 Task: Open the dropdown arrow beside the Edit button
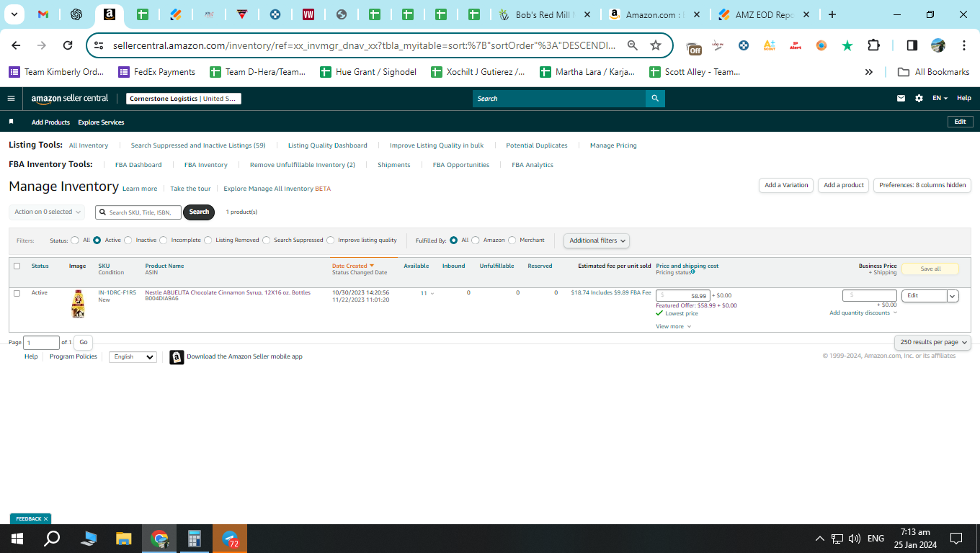[x=953, y=296]
